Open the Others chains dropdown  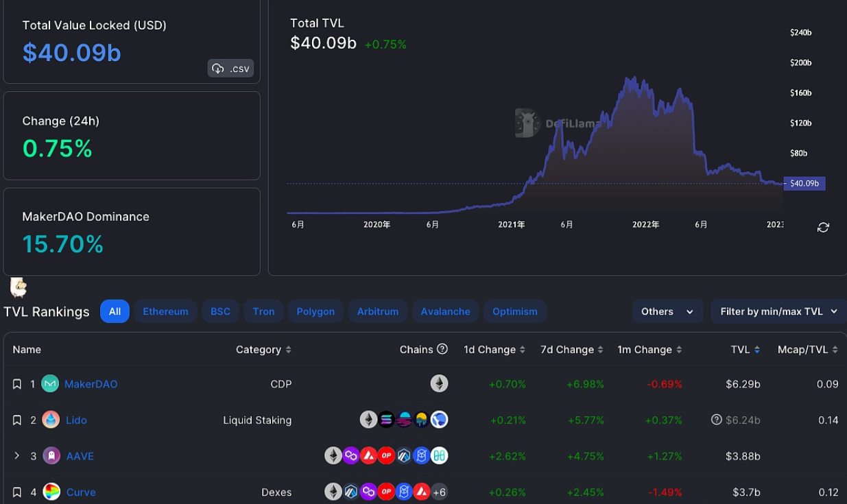tap(667, 311)
